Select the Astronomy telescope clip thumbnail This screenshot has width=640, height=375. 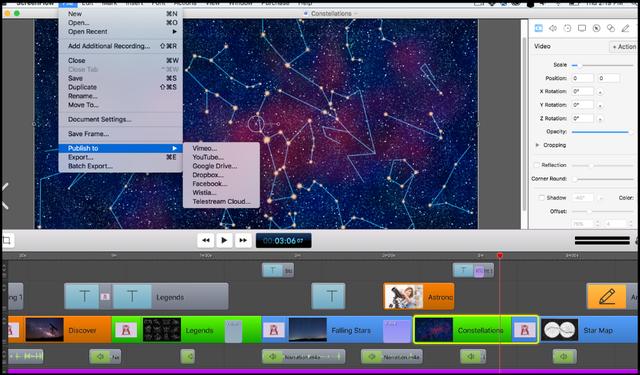pyautogui.click(x=403, y=297)
